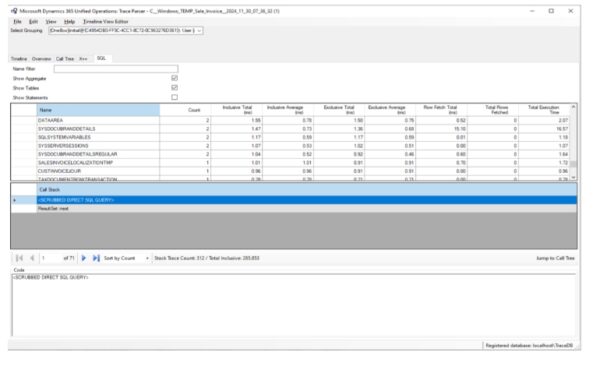Click the Trace Parser application icon

coord(15,11)
